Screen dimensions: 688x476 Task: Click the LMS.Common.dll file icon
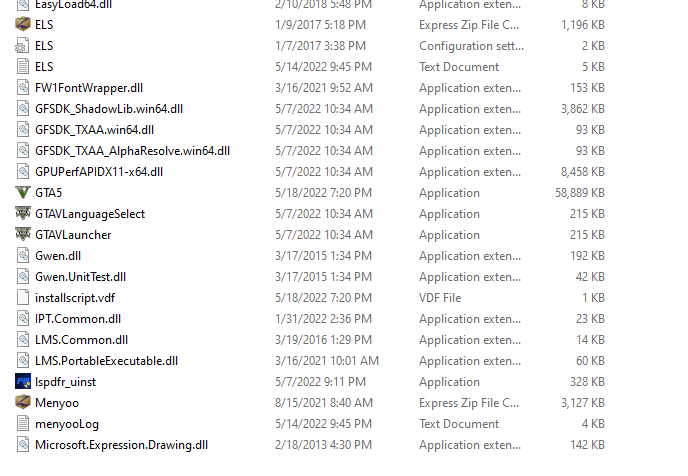pyautogui.click(x=23, y=340)
